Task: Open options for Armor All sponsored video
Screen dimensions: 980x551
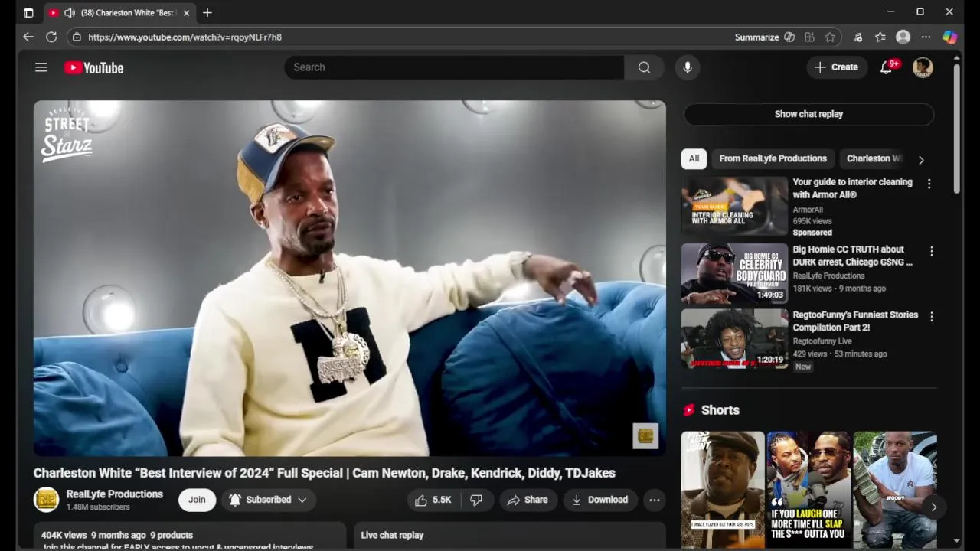Action: 929,184
